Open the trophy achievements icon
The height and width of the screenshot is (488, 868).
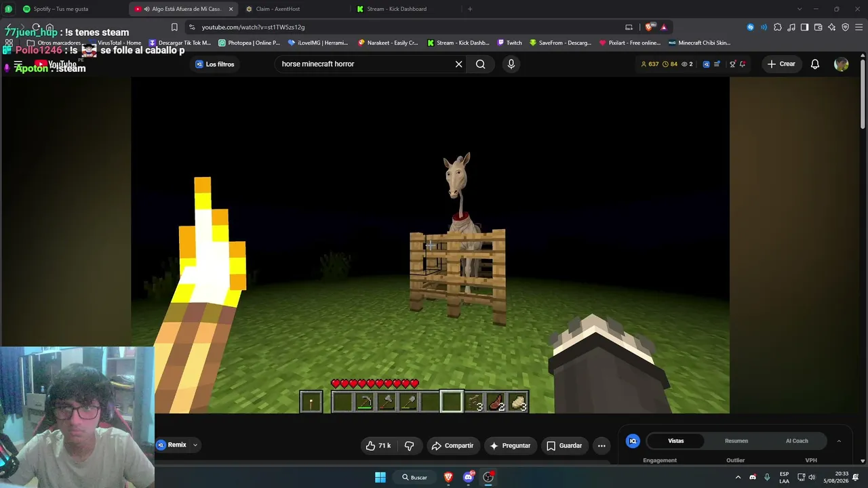click(x=732, y=64)
